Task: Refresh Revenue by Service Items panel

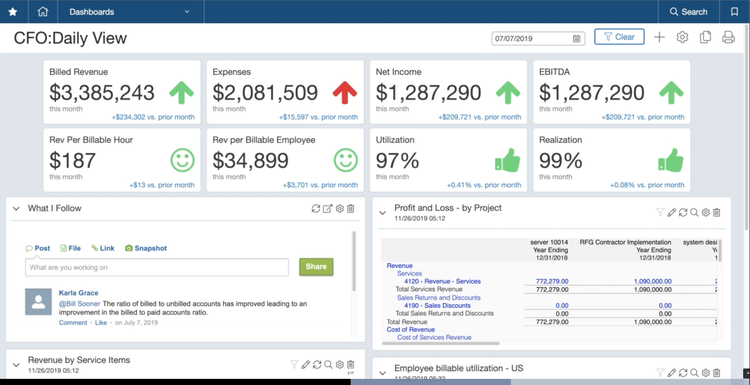Action: pyautogui.click(x=317, y=364)
